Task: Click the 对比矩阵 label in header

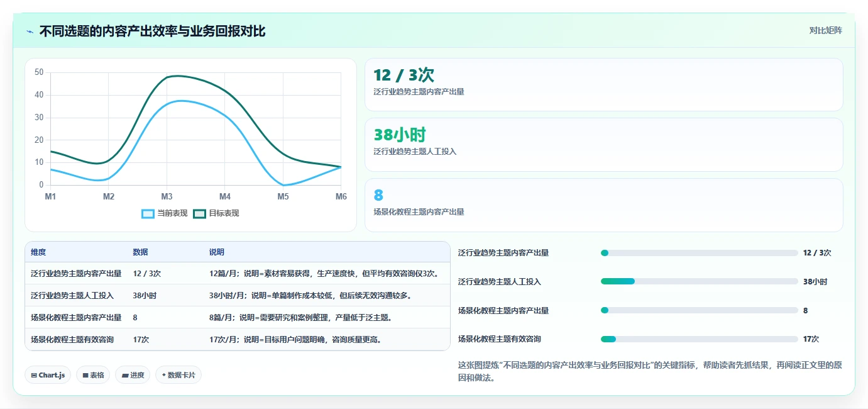Action: (825, 30)
